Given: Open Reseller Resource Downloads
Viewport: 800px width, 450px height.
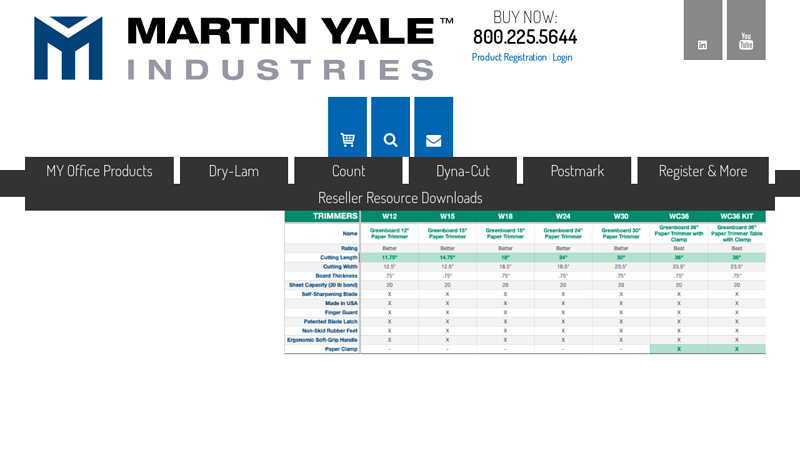Looking at the screenshot, I should pos(400,197).
